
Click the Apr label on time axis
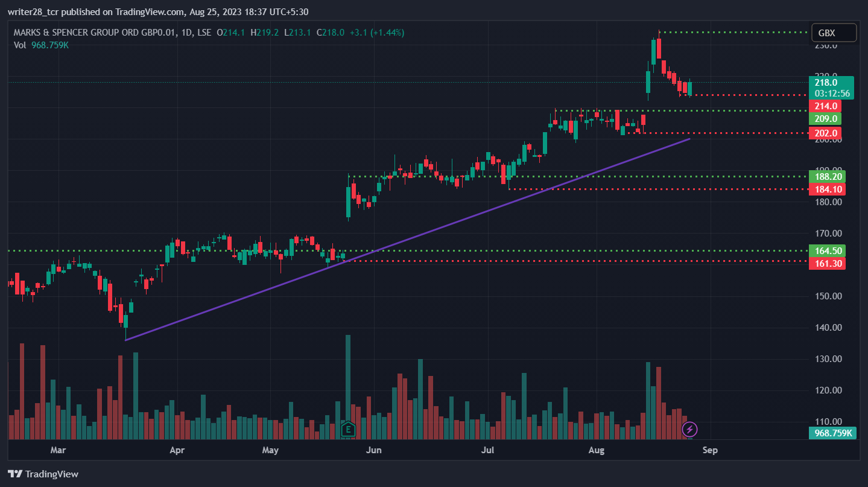[x=177, y=450]
